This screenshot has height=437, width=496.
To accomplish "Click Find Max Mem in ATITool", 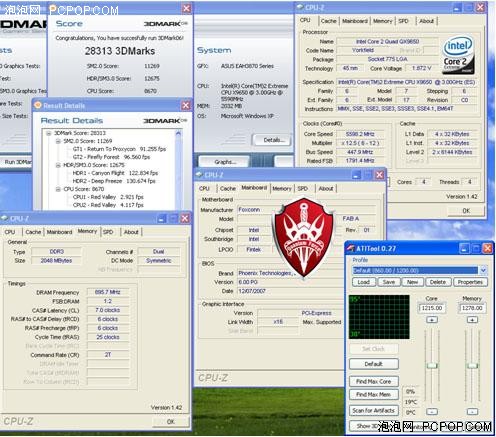I will pos(374,394).
